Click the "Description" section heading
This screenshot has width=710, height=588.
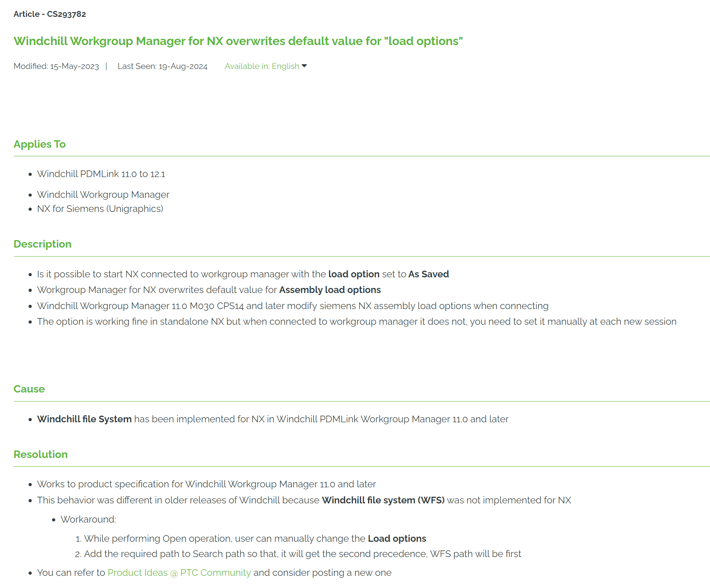click(42, 244)
